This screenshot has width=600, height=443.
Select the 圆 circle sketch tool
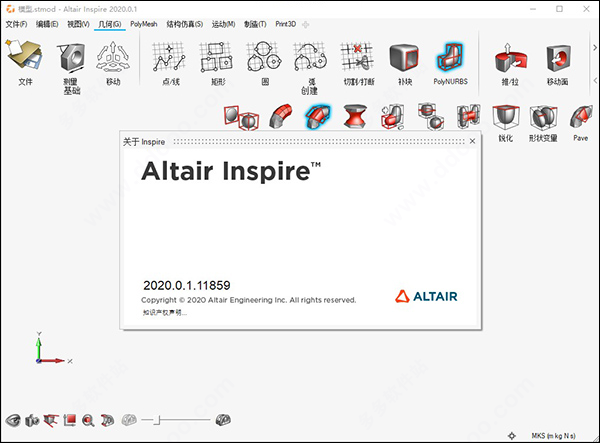(264, 57)
